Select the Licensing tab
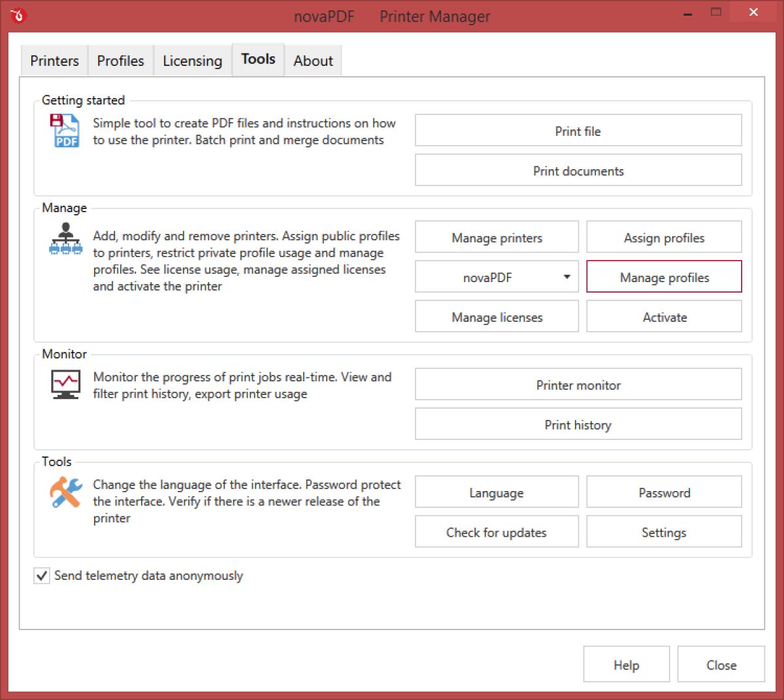This screenshot has height=700, width=784. point(192,60)
